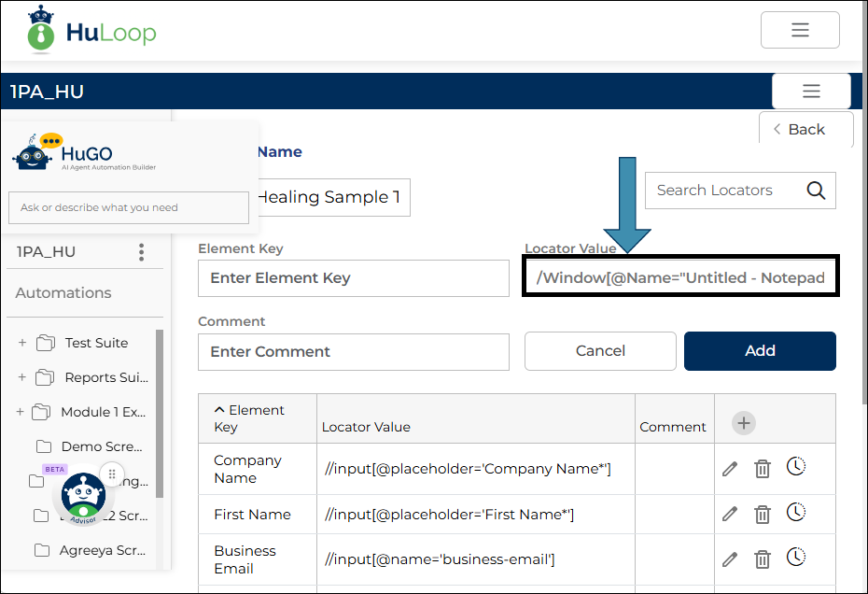Click the Advisor drag-handle dots icon
Screen dimensions: 868x594
[x=112, y=474]
